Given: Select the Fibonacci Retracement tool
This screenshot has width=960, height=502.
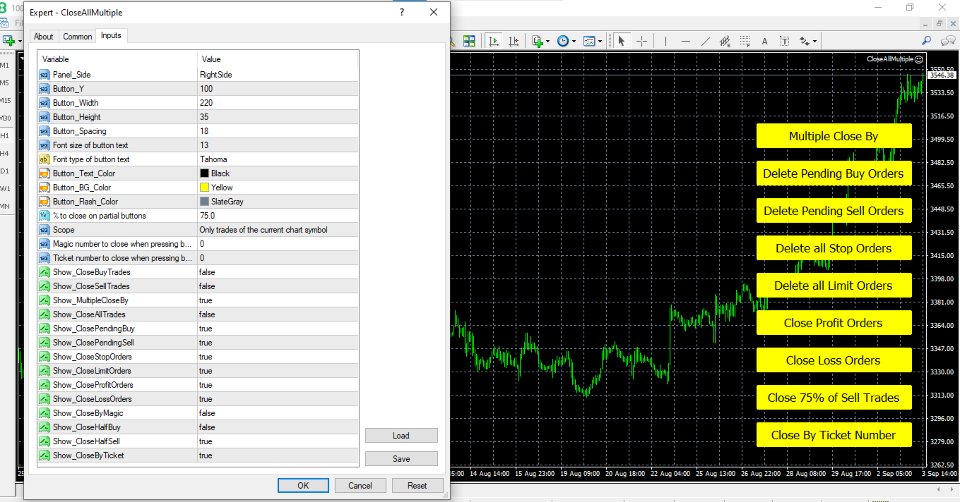Looking at the screenshot, I should coord(744,41).
